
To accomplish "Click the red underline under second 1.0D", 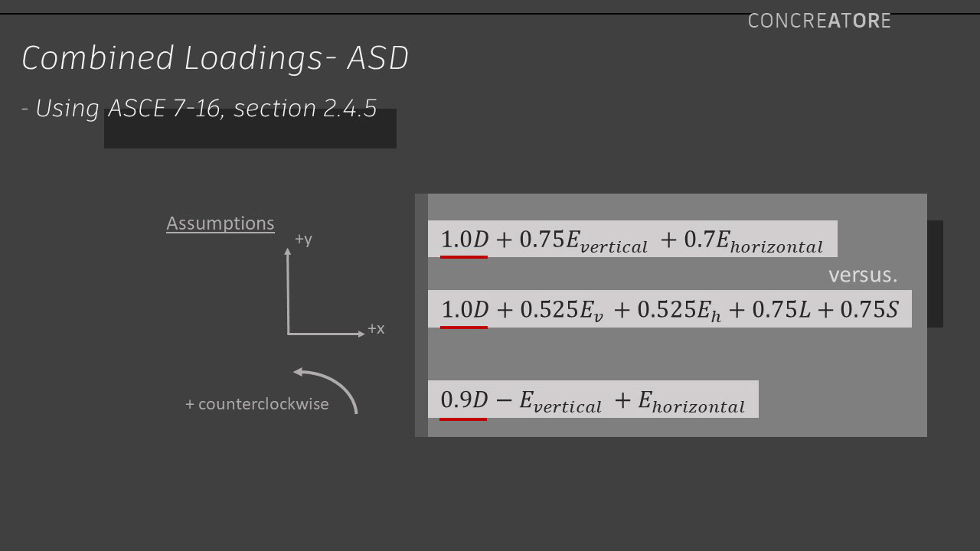I will 463,327.
